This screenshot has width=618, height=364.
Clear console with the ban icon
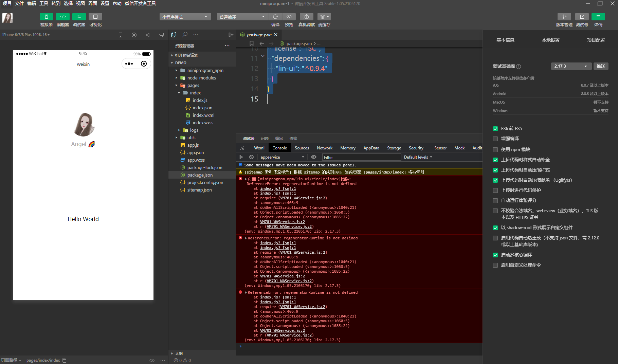tap(251, 157)
